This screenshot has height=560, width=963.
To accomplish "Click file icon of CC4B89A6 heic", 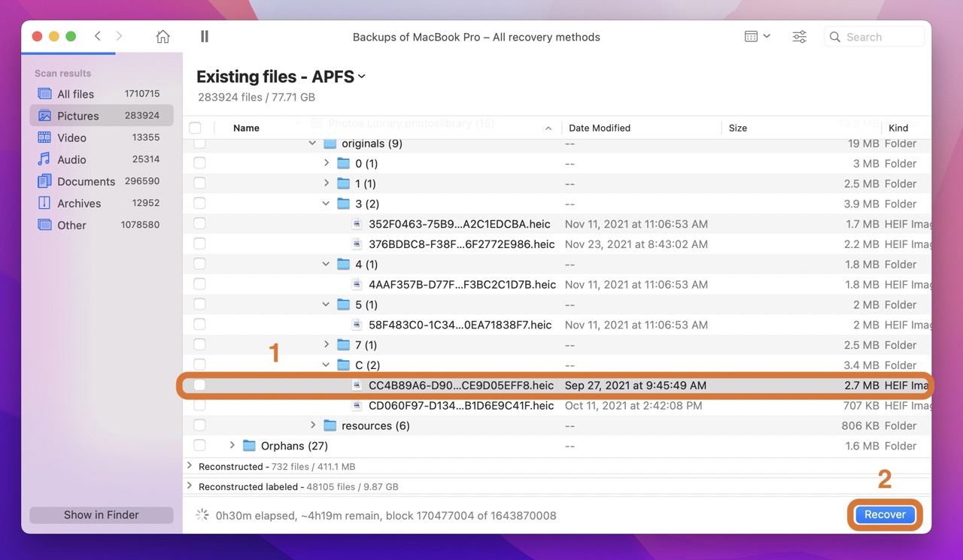I will coord(357,385).
